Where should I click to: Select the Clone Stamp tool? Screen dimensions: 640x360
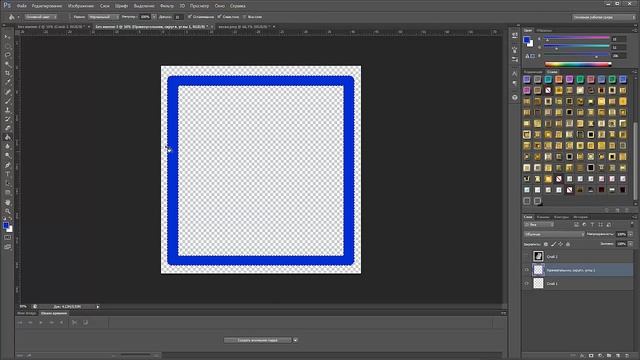point(7,110)
